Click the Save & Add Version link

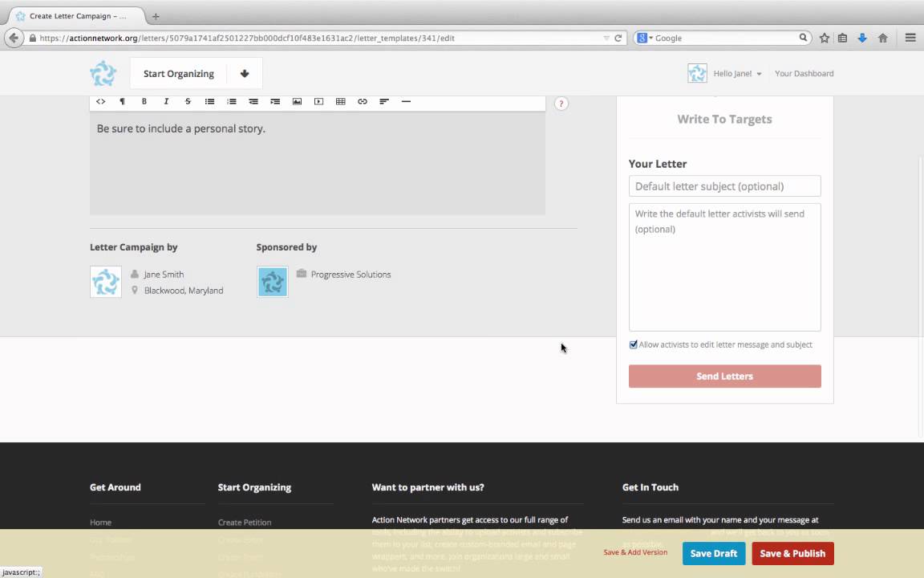635,552
